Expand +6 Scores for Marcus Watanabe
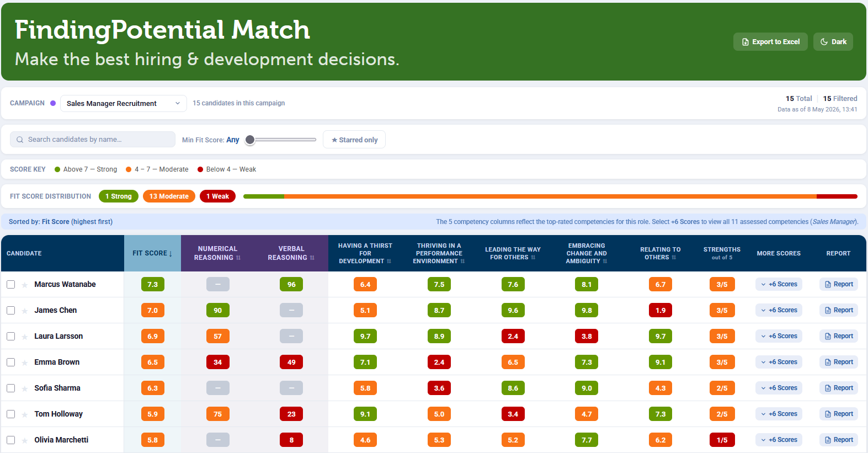 [779, 284]
